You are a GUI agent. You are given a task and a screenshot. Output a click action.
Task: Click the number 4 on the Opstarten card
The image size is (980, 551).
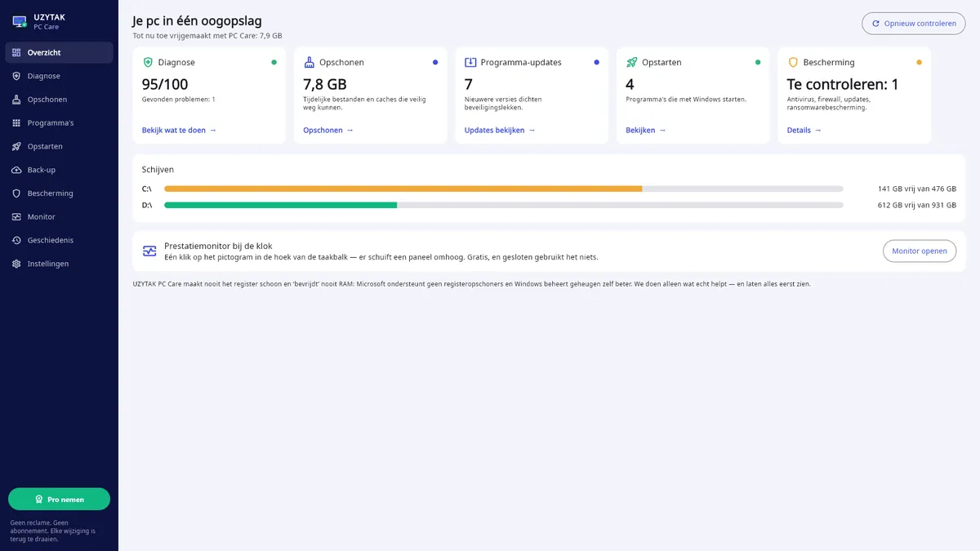(630, 84)
